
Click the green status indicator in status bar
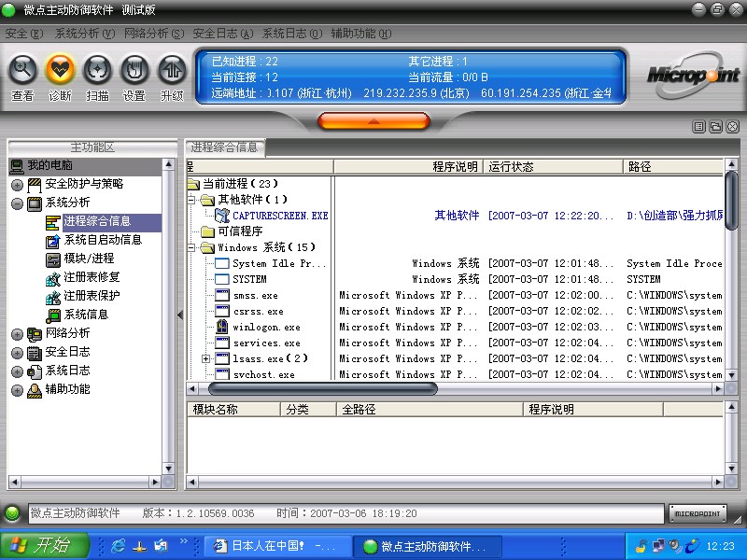(x=12, y=513)
